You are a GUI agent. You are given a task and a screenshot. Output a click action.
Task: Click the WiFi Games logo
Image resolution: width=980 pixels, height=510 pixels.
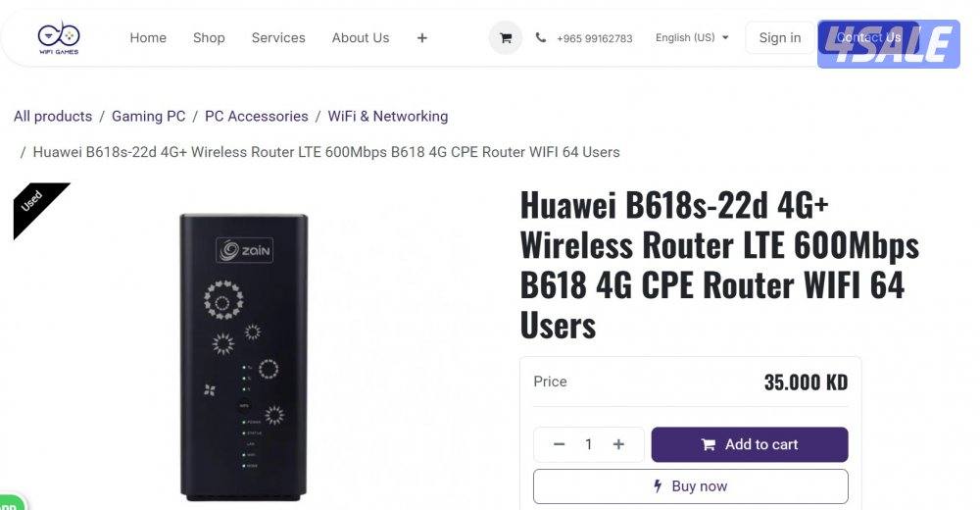point(59,37)
